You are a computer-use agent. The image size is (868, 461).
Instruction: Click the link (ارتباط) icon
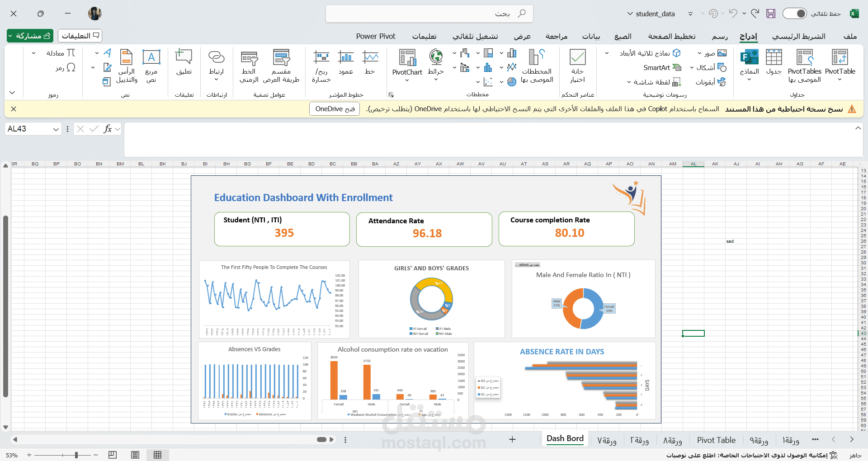[x=216, y=61]
